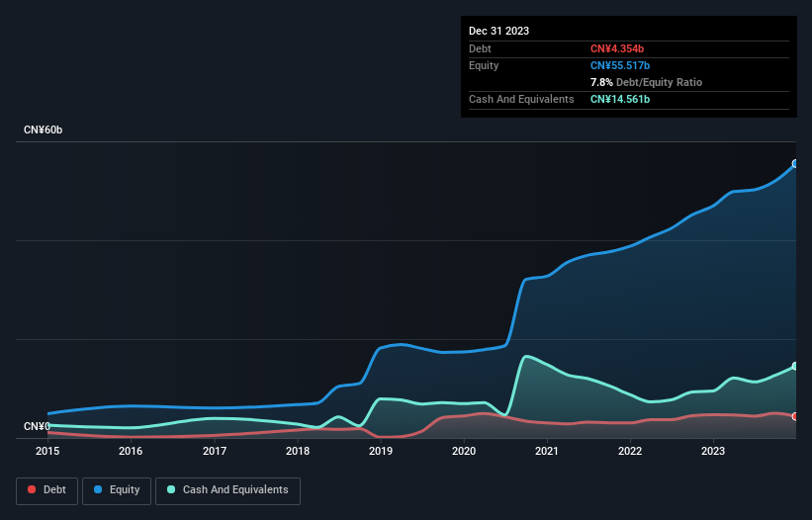Click the Debt row label in tooltip
The height and width of the screenshot is (520, 812).
pos(480,48)
